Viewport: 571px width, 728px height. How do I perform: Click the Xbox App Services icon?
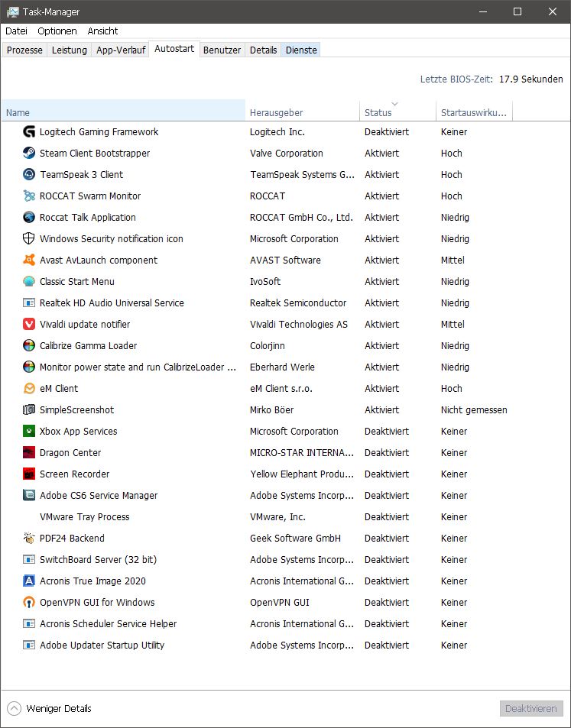click(x=29, y=431)
